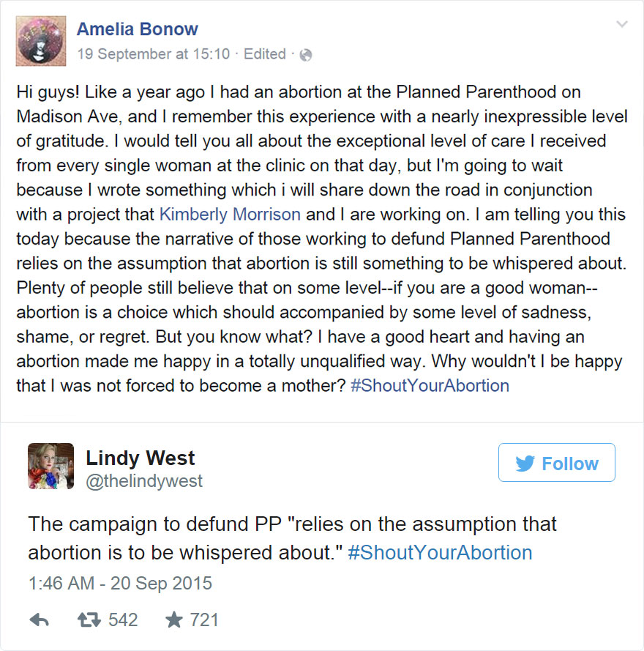Expand the post options chevron at top right
The image size is (644, 651).
pyautogui.click(x=621, y=23)
